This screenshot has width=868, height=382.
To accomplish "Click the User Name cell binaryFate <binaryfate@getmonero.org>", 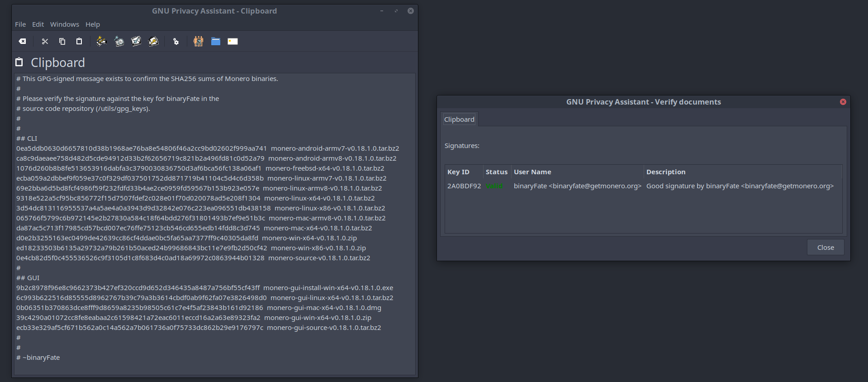I will tap(578, 186).
